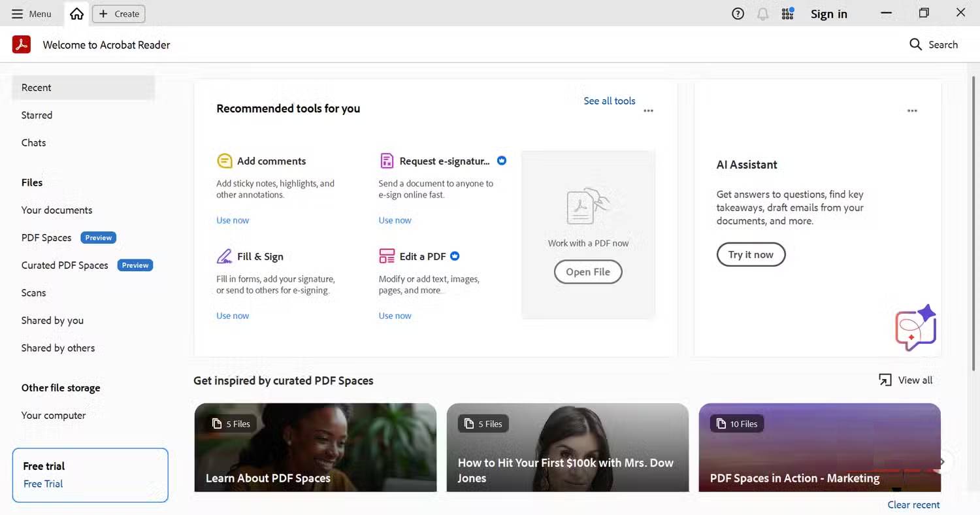Open Curated PDF Spaces in sidebar
This screenshot has width=980, height=515.
(x=65, y=265)
